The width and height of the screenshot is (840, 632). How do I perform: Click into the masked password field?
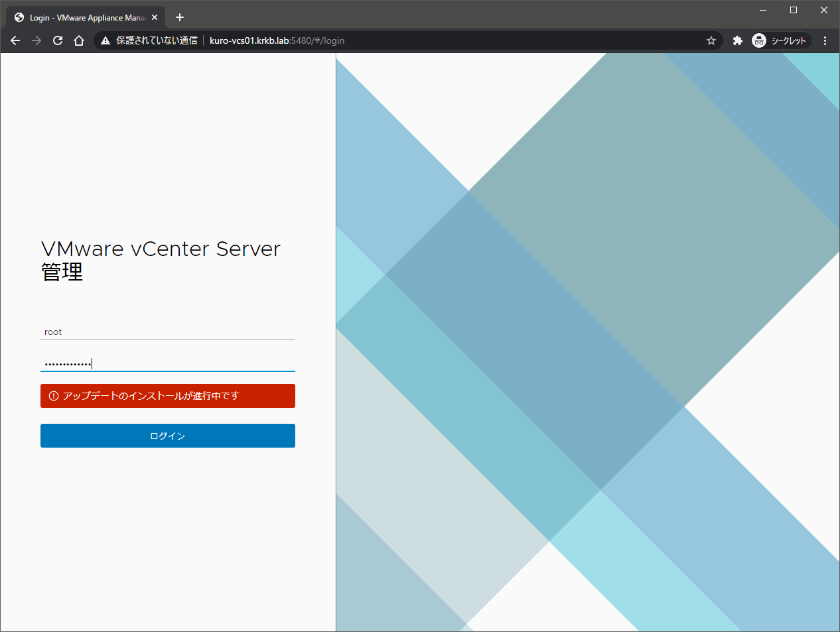[x=167, y=363]
